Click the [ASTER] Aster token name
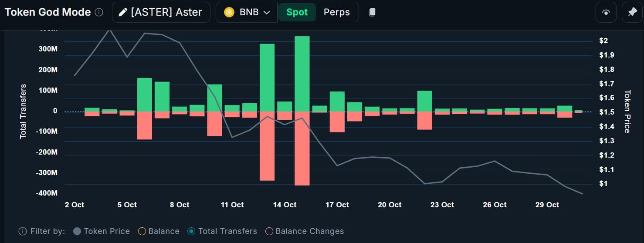This screenshot has width=644, height=243. point(166,12)
